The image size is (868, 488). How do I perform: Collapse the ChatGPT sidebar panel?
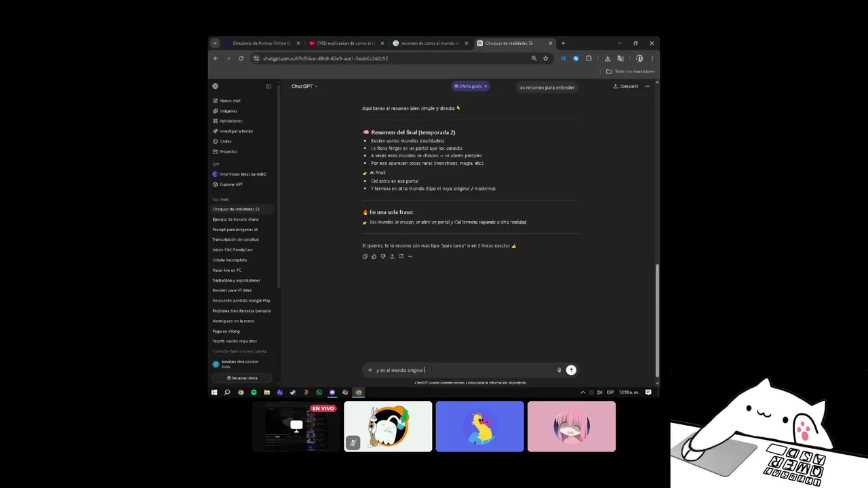269,86
